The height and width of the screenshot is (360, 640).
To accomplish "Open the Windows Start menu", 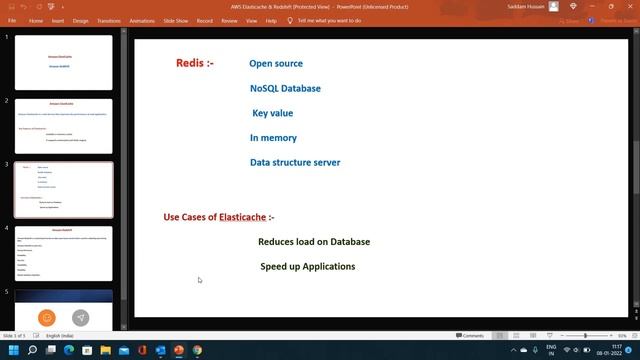I will [x=13, y=350].
